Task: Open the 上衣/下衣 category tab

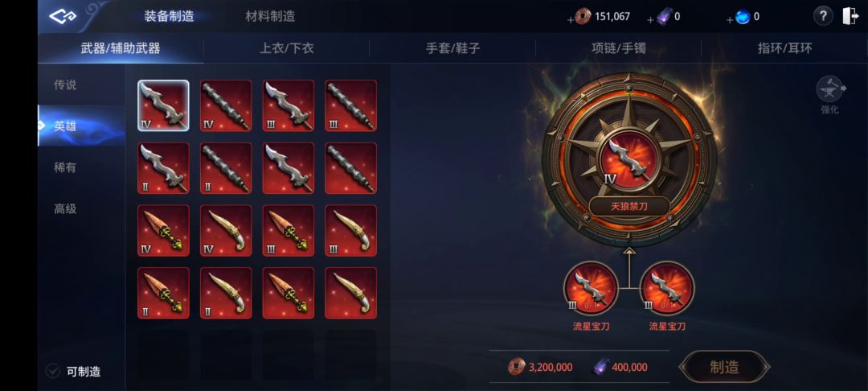Action: (x=287, y=48)
